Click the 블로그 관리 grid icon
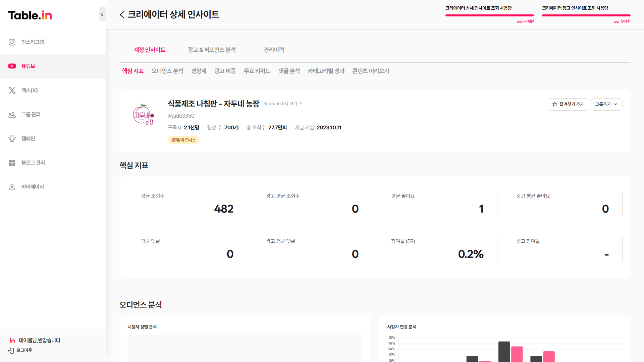The height and width of the screenshot is (362, 644). (12, 163)
